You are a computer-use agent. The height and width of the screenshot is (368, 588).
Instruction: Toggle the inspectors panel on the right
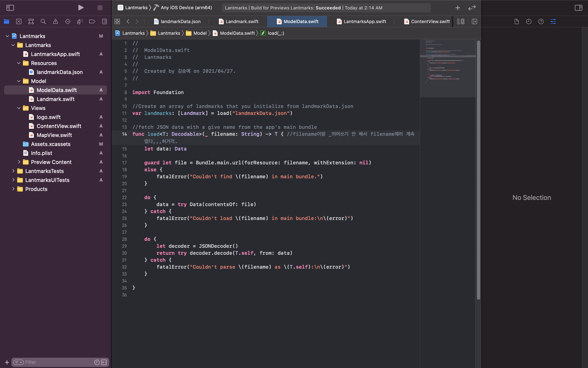coord(578,8)
